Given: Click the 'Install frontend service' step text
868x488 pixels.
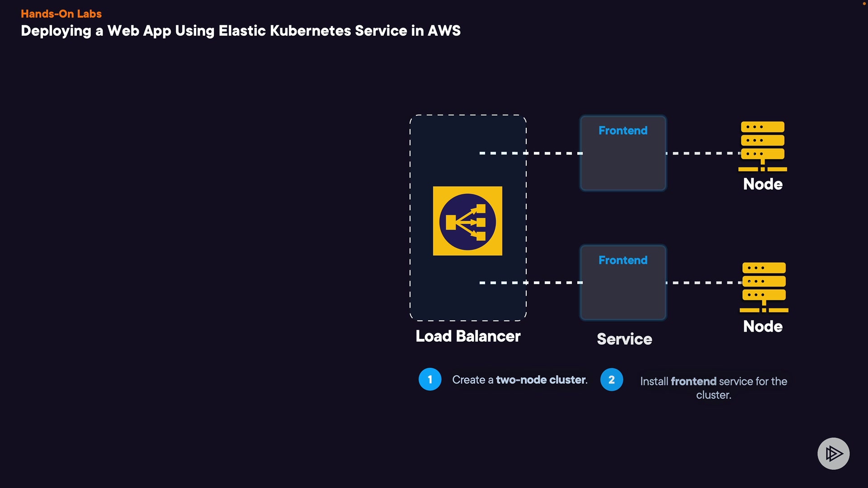Looking at the screenshot, I should (x=713, y=388).
